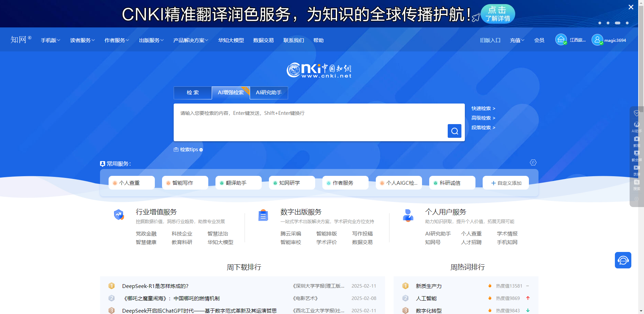The height and width of the screenshot is (314, 644).
Task: Click the 数字出版服务 document icon
Action: (x=263, y=215)
